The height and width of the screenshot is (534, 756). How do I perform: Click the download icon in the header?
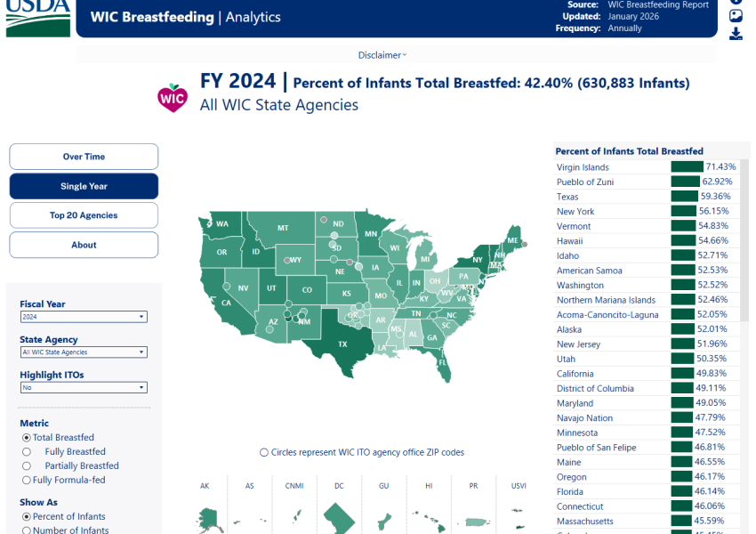coord(736,33)
